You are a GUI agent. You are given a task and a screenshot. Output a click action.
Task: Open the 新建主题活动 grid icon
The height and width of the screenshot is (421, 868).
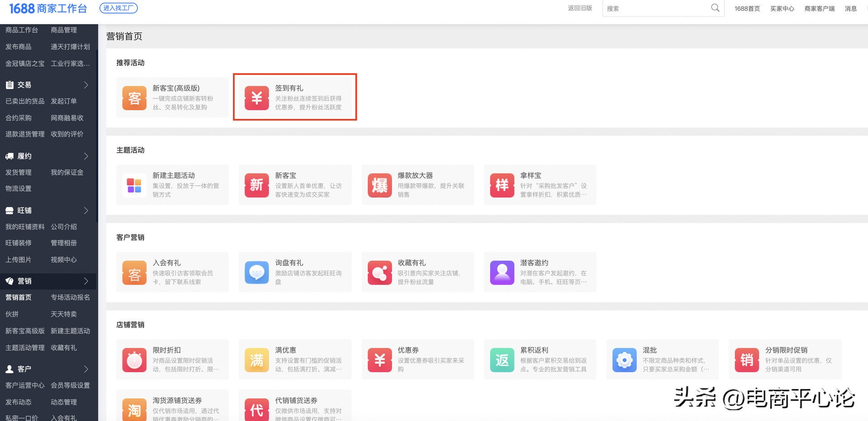pyautogui.click(x=134, y=185)
